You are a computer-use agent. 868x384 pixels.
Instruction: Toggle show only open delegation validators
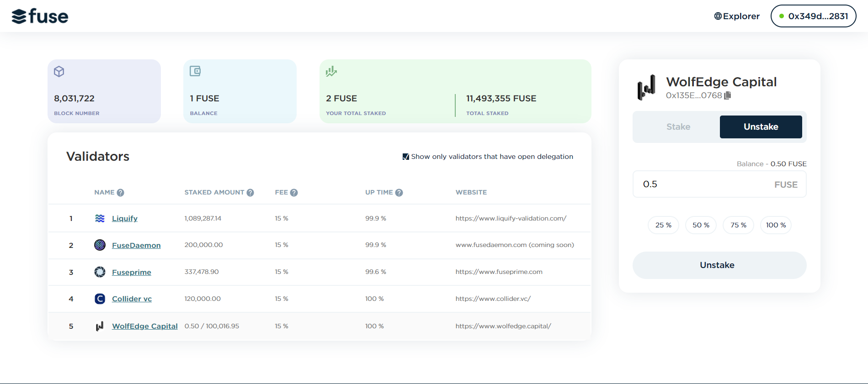point(406,157)
